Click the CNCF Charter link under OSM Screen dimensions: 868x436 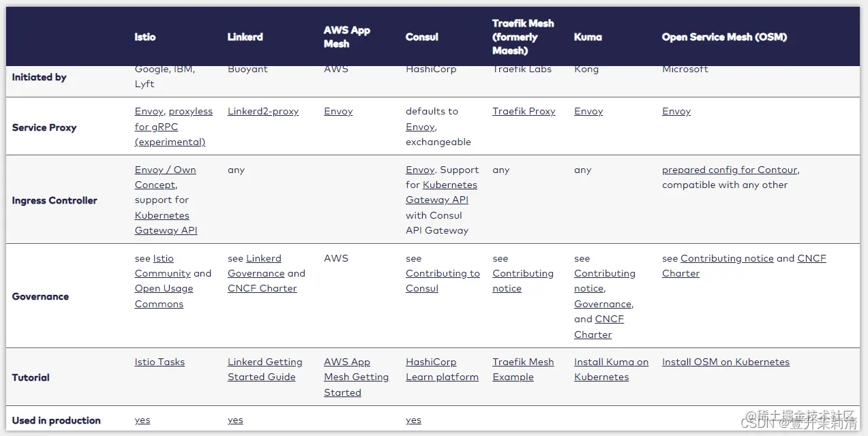pos(744,266)
